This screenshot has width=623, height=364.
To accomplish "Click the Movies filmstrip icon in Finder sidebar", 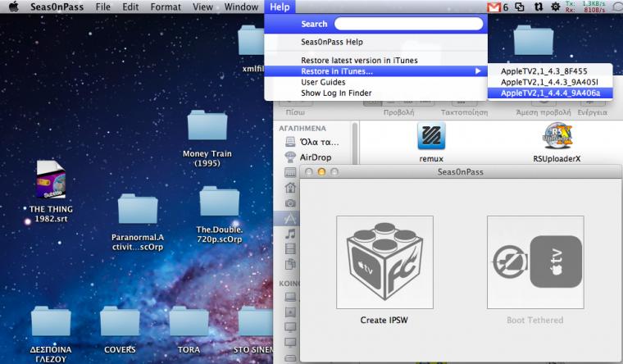I will pos(290,248).
